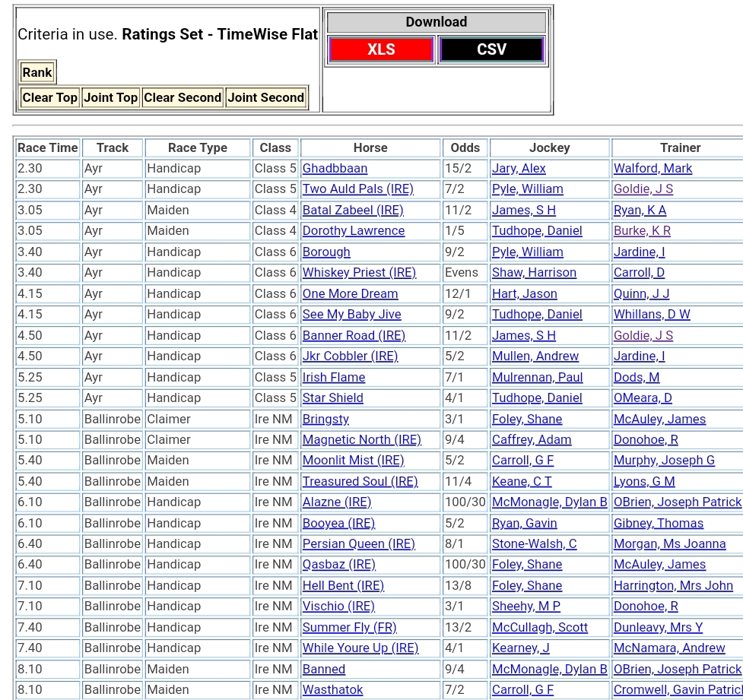Open jockey Kearney, J link
The width and height of the screenshot is (743, 700).
[521, 648]
